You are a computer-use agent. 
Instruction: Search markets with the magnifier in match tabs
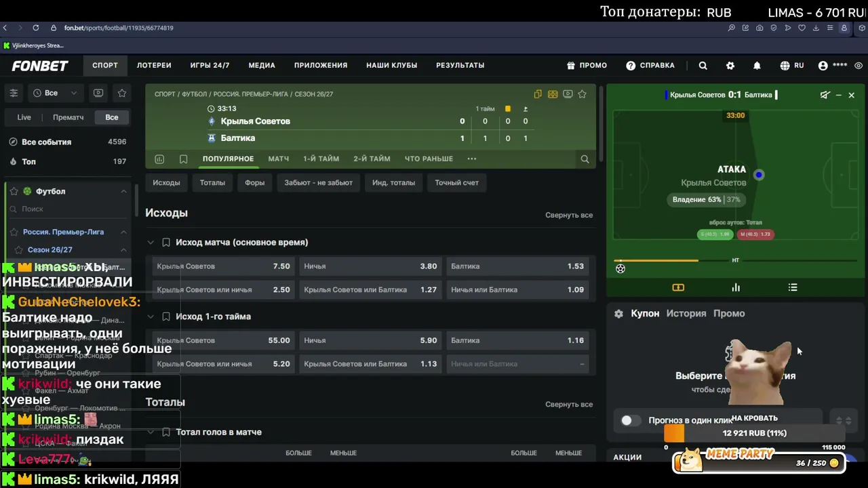coord(585,159)
